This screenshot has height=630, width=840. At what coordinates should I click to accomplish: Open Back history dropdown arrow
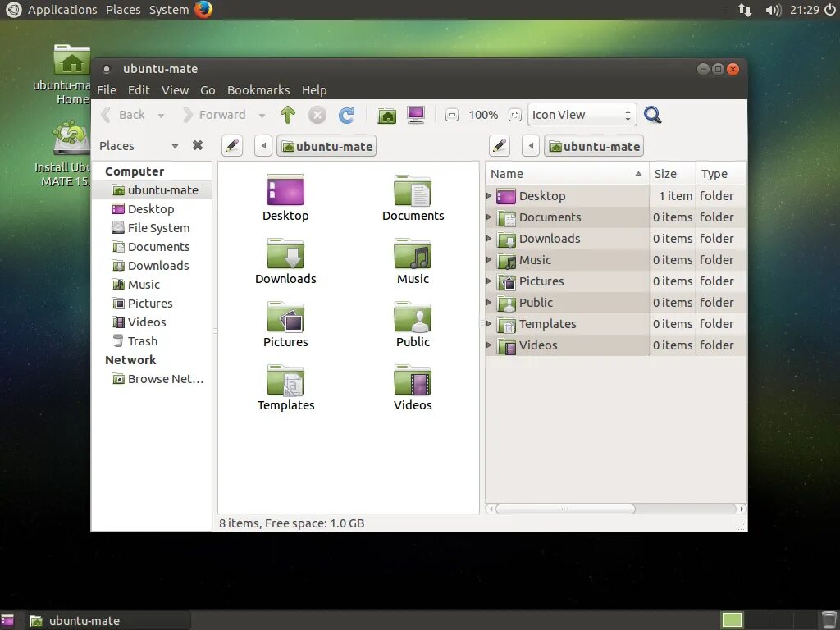(161, 115)
